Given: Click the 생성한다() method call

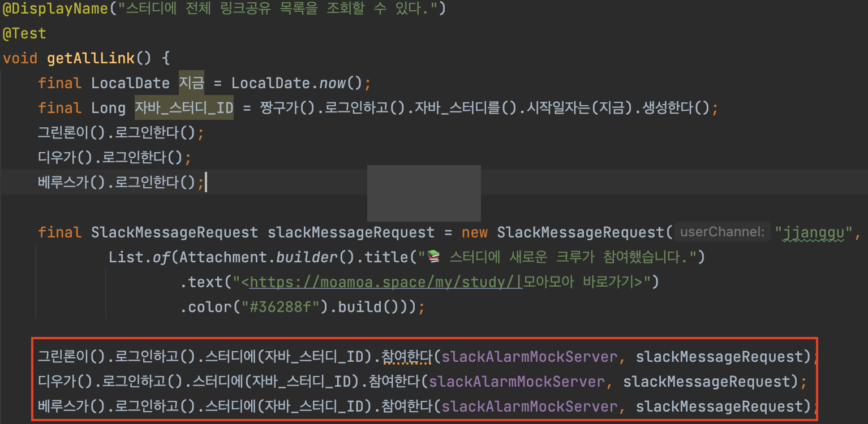Looking at the screenshot, I should coord(675,108).
